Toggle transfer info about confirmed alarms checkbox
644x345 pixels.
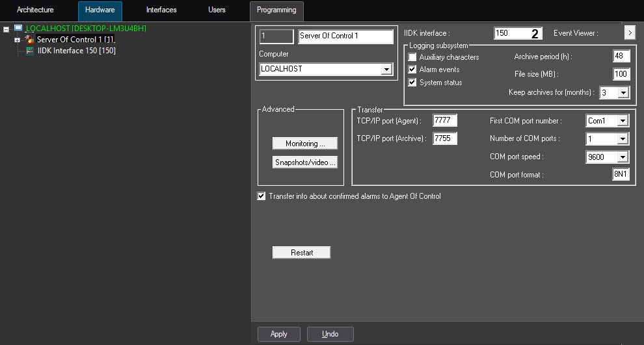click(262, 196)
